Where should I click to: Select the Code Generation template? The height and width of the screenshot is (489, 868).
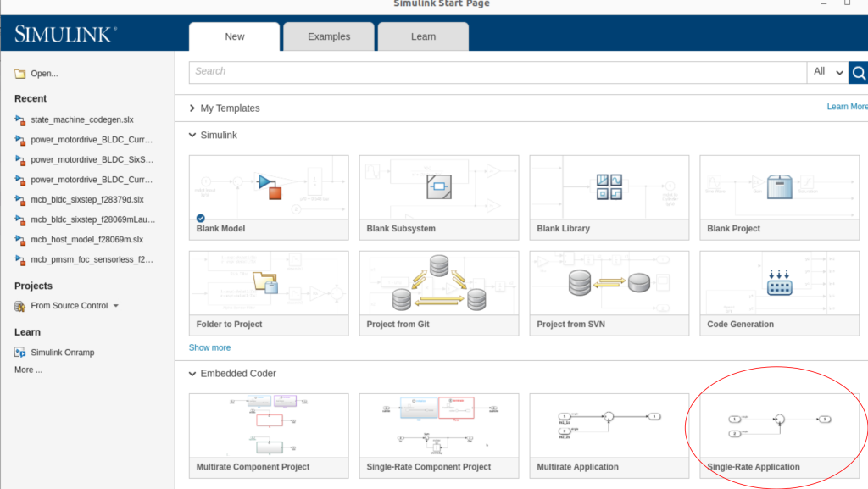[x=780, y=293]
